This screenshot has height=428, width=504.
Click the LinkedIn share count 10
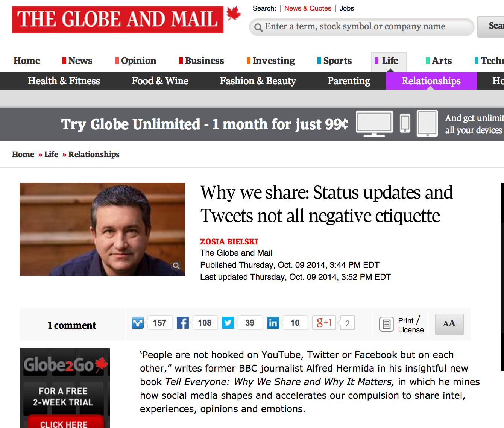(x=295, y=323)
